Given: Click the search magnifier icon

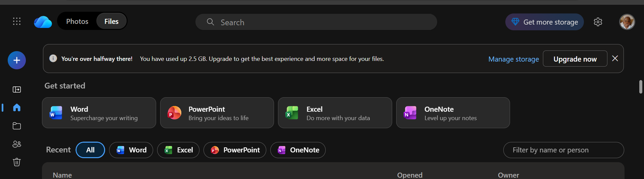Looking at the screenshot, I should tap(211, 22).
